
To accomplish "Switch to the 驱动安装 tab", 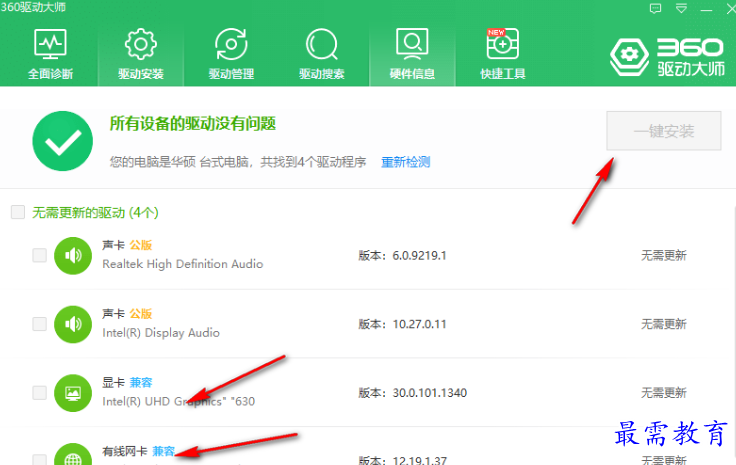I will (x=140, y=54).
